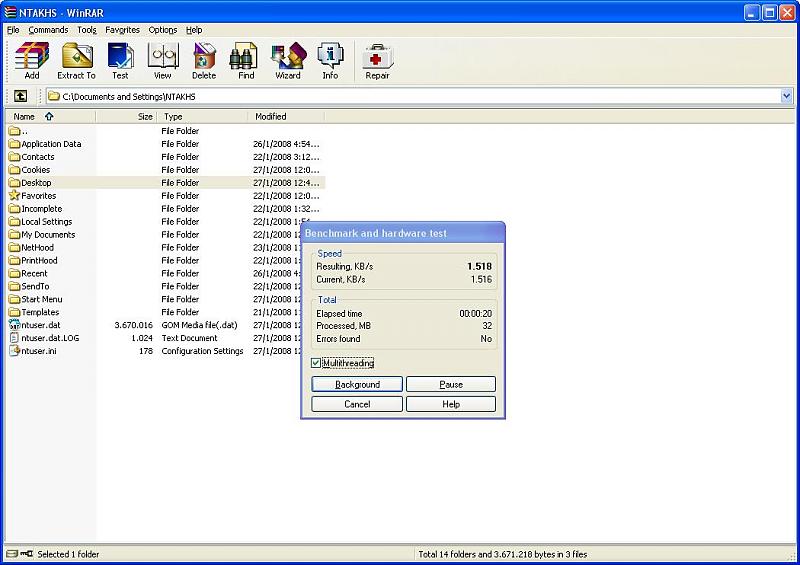Viewport: 800px width, 565px height.
Task: Click the "Text Document" type cell
Action: click(189, 338)
